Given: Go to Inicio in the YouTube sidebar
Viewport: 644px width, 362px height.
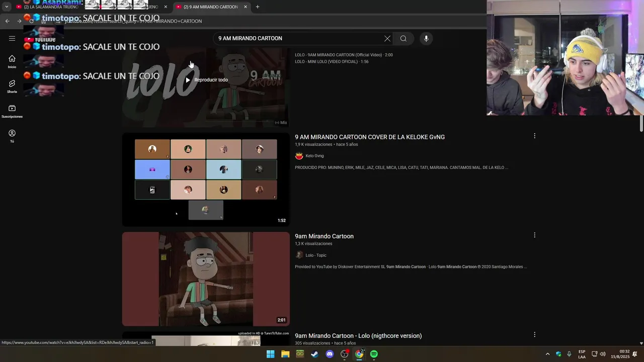Looking at the screenshot, I should tap(12, 61).
